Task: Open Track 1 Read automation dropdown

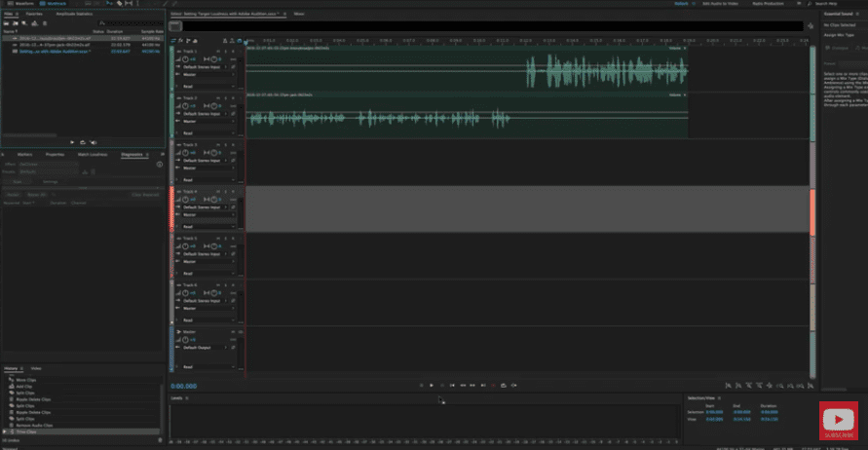Action: coord(208,87)
